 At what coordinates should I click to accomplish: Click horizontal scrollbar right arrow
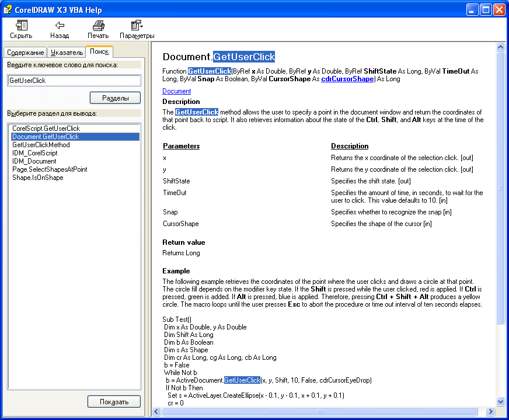pos(490,412)
